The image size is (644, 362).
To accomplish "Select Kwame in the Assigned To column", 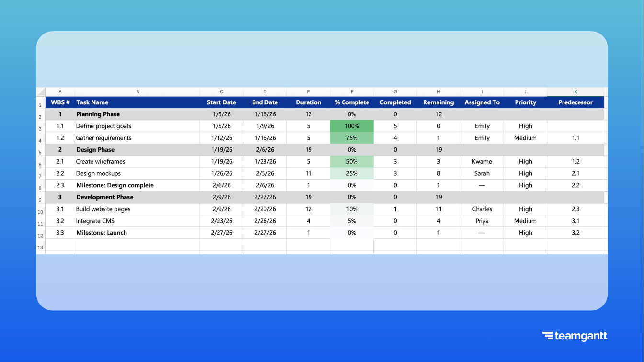I will coord(482,161).
